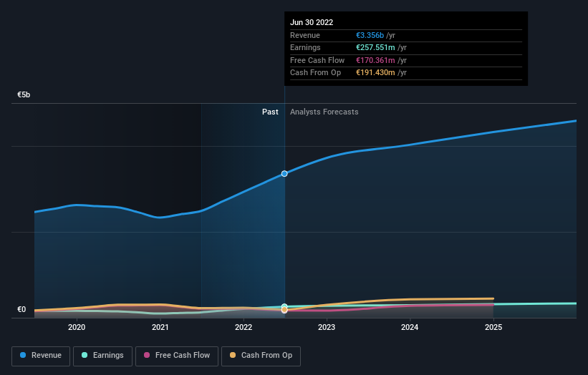Click the Cash From Op tooltip label
Viewport: 588px width, 375px height.
coord(315,73)
